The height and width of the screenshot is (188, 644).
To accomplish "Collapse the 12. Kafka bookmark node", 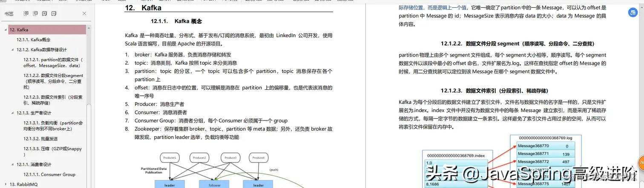I will pos(6,30).
